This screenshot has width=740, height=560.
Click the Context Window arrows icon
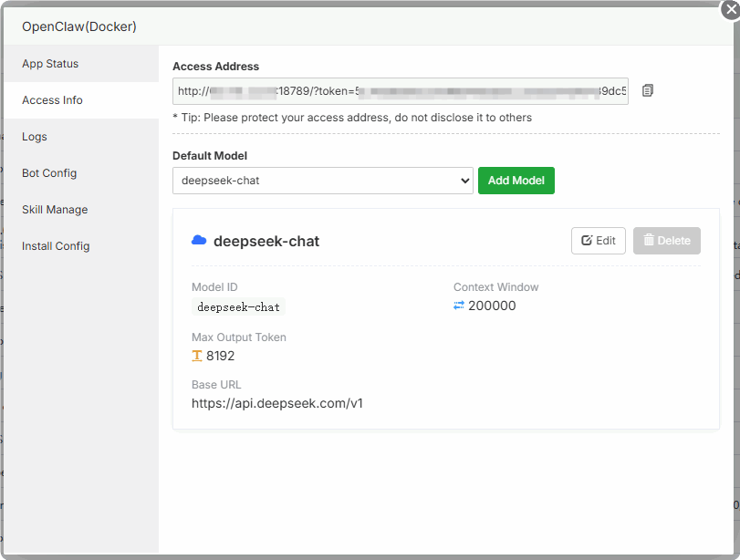[x=459, y=306]
